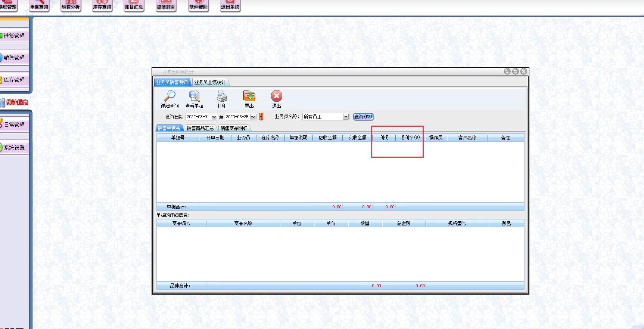644x329 pixels.
Task: Open 销售管理 in the left sidebar
Action: coord(14,58)
